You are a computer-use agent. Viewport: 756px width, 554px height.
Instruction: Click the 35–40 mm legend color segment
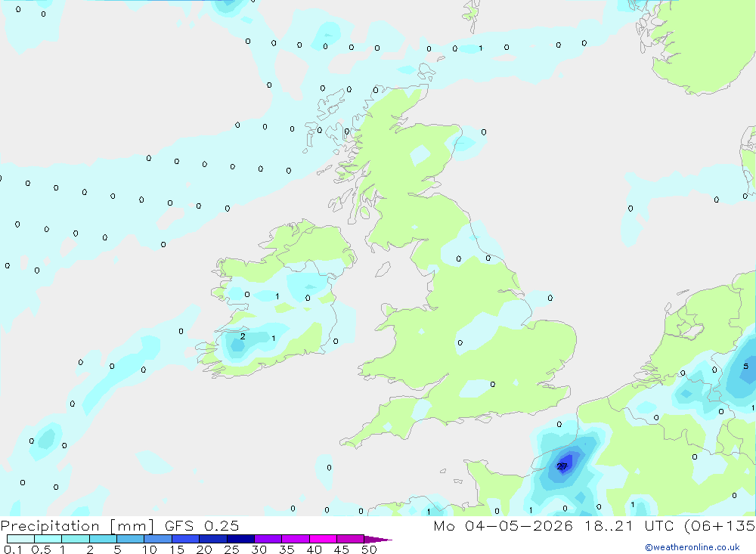coord(296,539)
